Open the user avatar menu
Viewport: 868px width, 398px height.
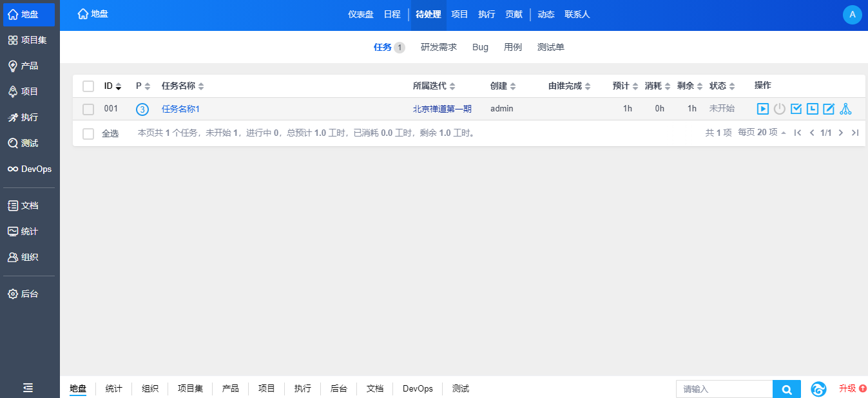[x=852, y=15]
